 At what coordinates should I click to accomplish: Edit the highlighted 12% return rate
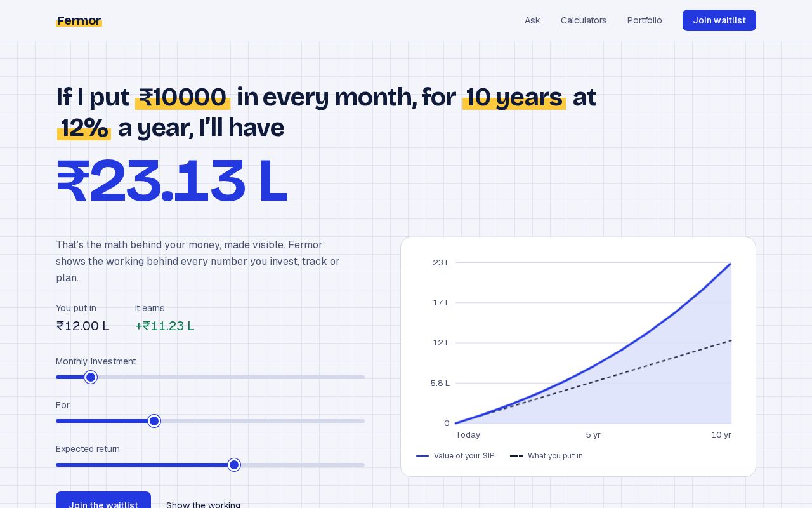(x=84, y=128)
